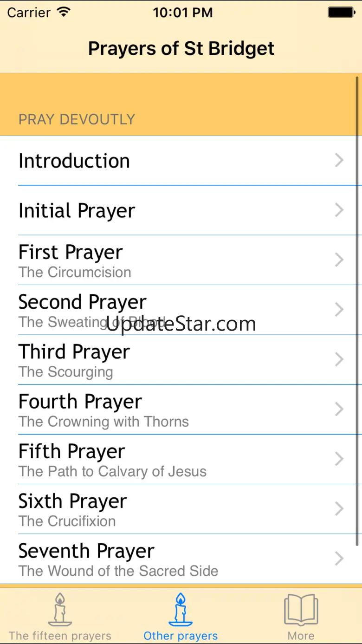
Task: Tap the chevron beside Initial Prayer
Action: [339, 210]
